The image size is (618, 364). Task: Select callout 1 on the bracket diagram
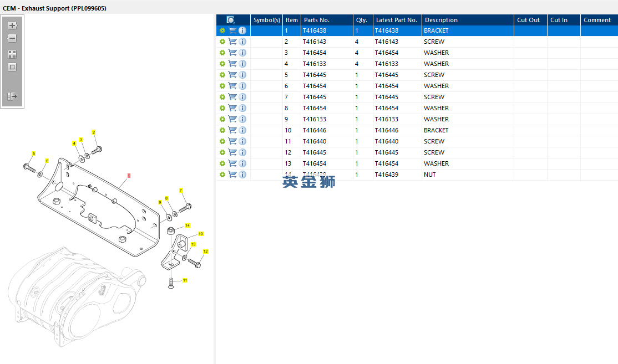pyautogui.click(x=129, y=176)
